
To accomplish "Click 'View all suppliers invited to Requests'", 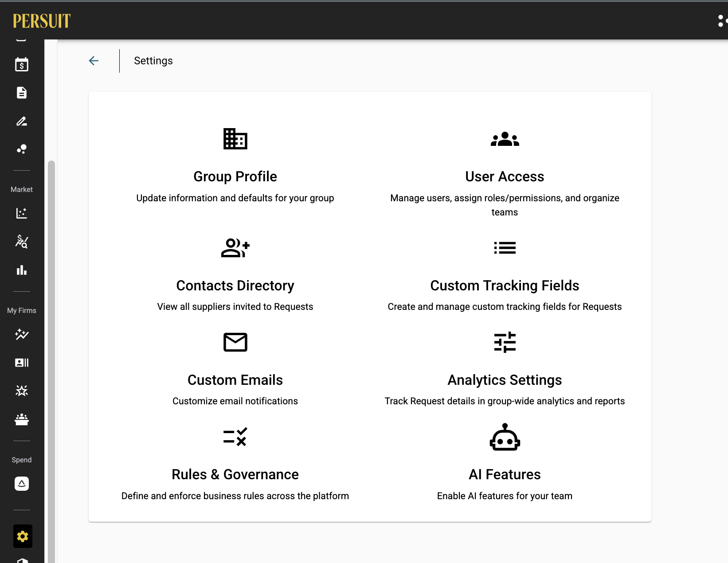I will tap(235, 307).
